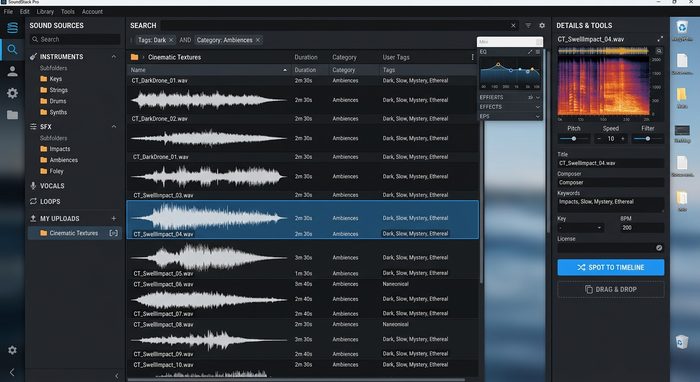Remove the 'Tags: Dark' filter chip

171,40
